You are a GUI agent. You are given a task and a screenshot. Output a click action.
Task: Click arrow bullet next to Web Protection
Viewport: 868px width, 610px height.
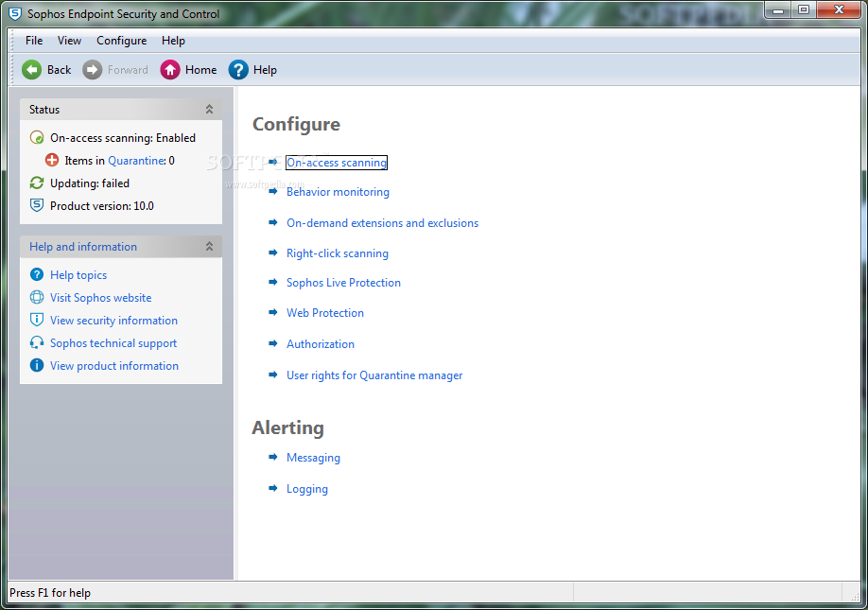click(x=273, y=313)
